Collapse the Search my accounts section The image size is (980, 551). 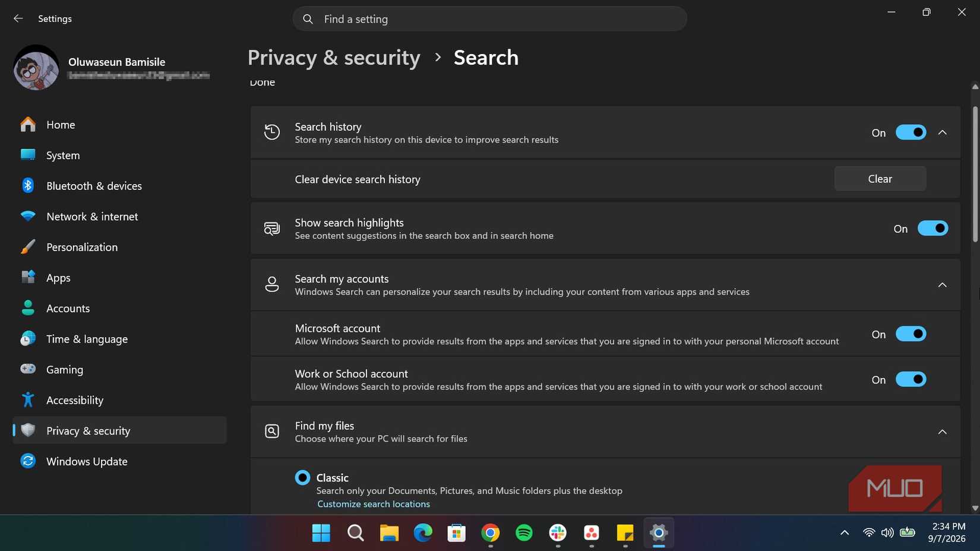(942, 285)
